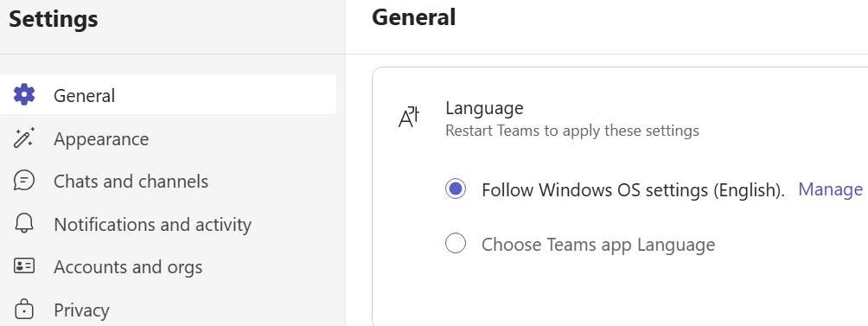The height and width of the screenshot is (326, 868).
Task: Go to Chats and channels settings label
Action: tap(131, 181)
